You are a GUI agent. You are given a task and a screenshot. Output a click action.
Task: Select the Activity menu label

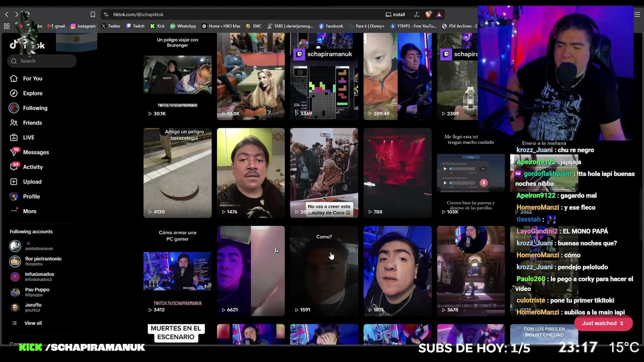click(33, 167)
